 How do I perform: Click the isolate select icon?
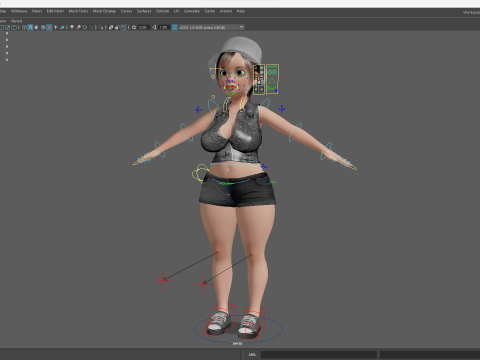tap(101, 27)
